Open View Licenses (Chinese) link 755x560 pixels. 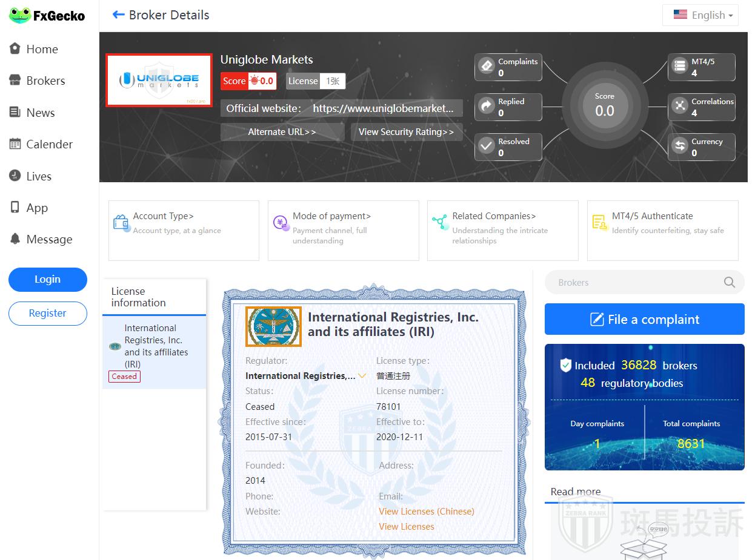tap(426, 512)
